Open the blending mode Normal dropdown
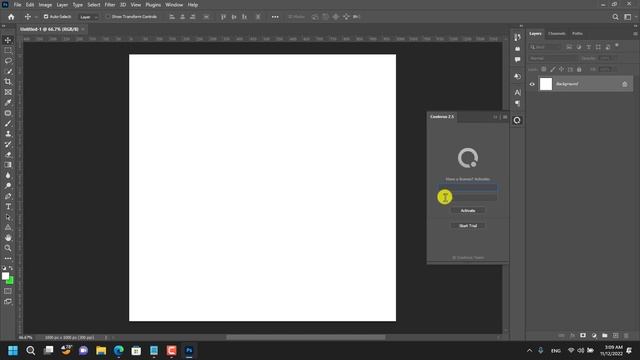This screenshot has height=360, width=640. tap(553, 58)
